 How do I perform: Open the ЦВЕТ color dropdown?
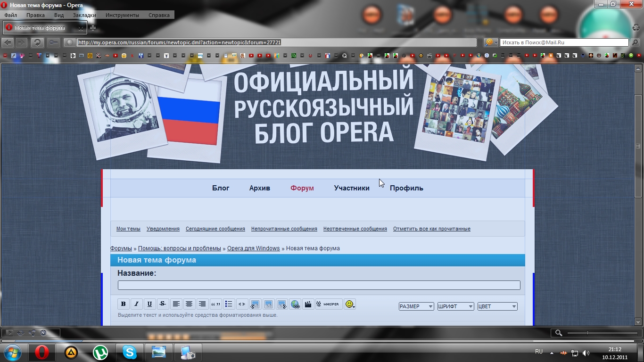click(497, 306)
